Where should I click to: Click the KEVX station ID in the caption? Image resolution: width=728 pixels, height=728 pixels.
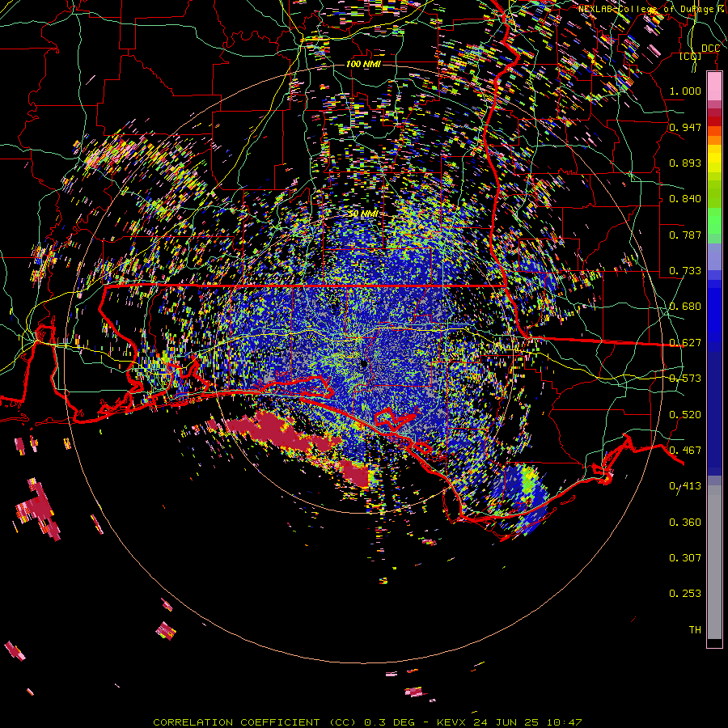[452, 722]
